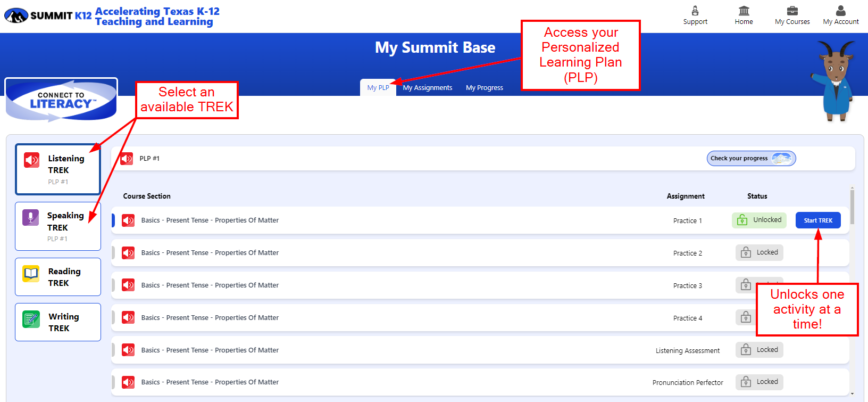Viewport: 868px width, 402px height.
Task: Click the red speaker icon on Listening TREK
Action: click(x=31, y=160)
